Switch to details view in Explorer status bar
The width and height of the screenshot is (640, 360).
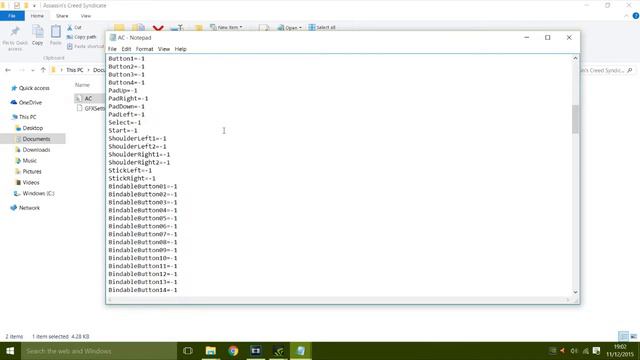pyautogui.click(x=623, y=336)
